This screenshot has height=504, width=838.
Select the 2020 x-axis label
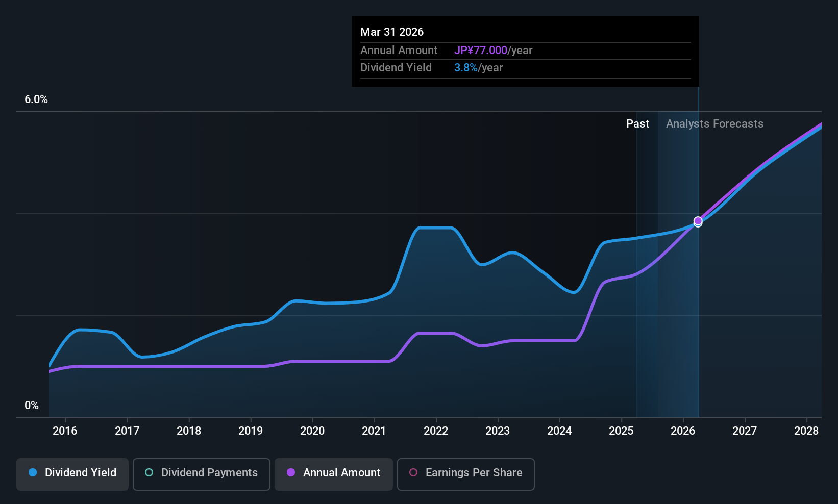[312, 431]
